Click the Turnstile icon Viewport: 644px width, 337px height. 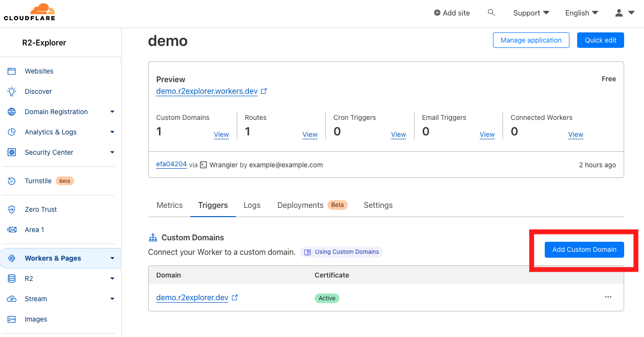click(12, 181)
